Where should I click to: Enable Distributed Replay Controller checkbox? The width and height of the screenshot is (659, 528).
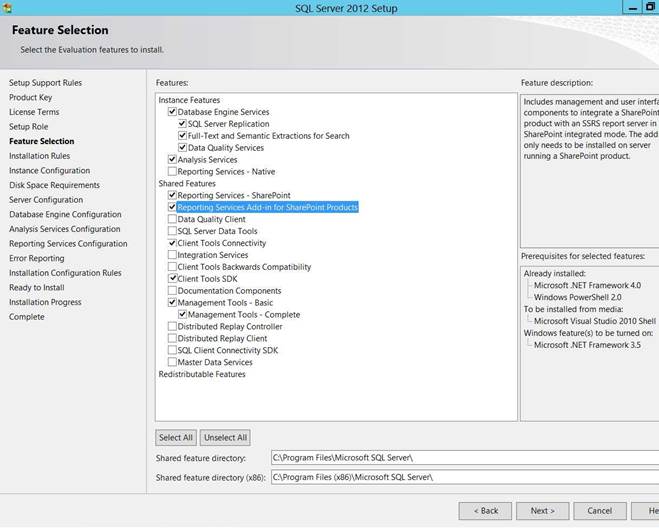pos(172,326)
